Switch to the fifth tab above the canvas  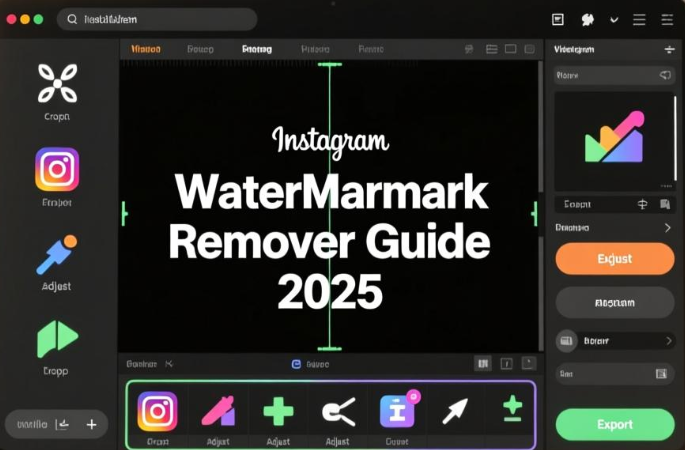click(x=371, y=49)
